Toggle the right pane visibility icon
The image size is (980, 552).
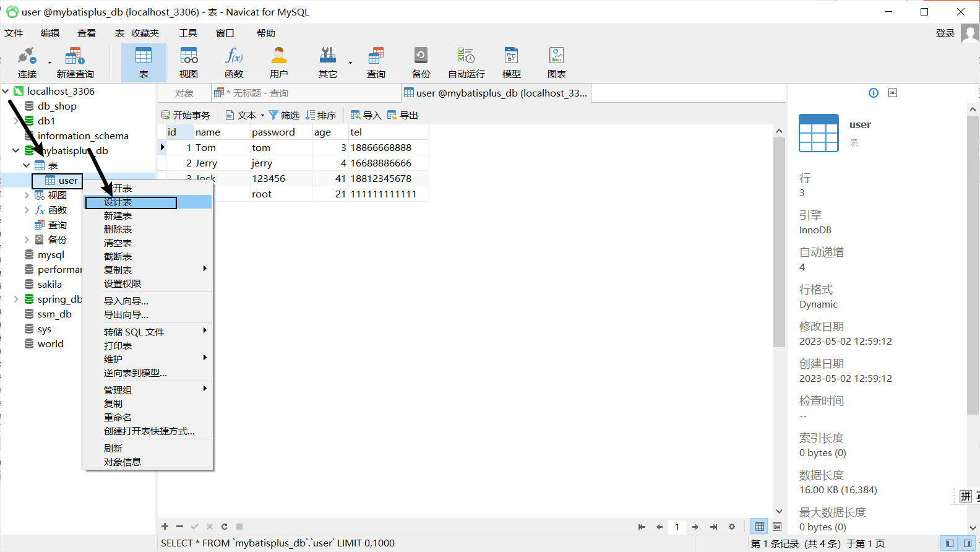pos(967,543)
